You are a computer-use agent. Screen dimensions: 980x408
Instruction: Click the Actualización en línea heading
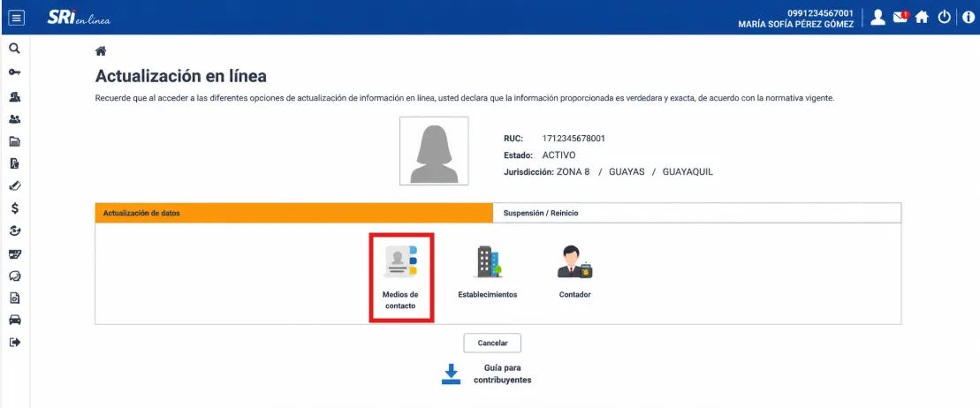(180, 76)
